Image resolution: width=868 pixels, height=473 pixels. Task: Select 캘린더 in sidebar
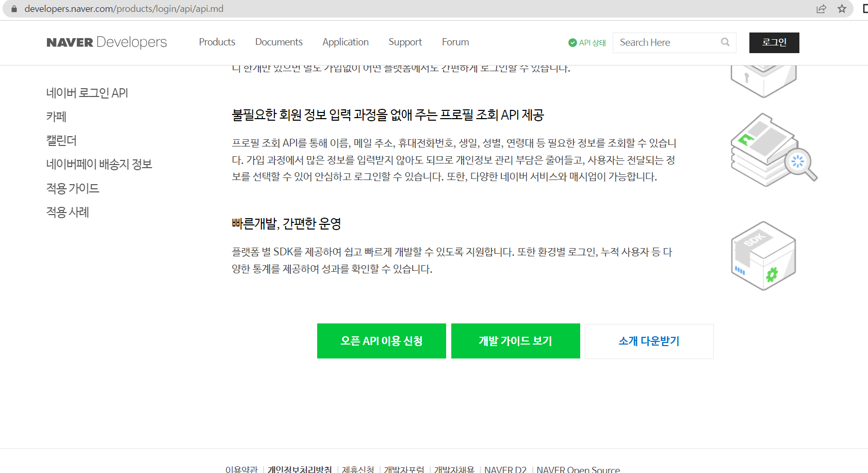click(61, 140)
